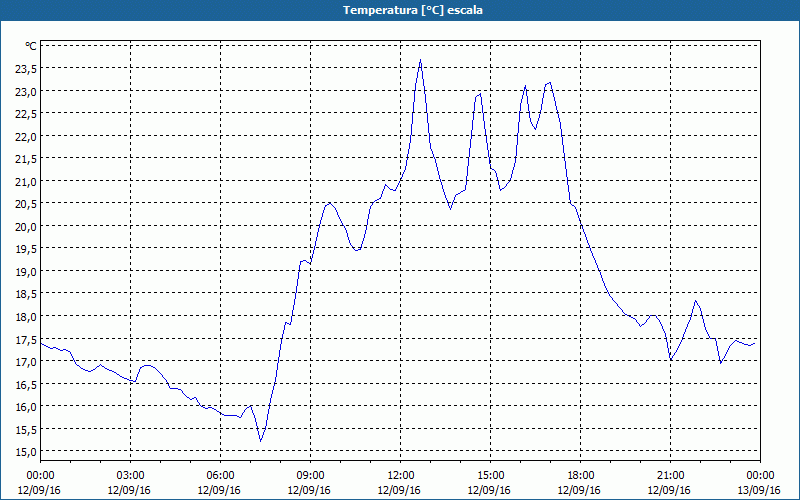This screenshot has height=500, width=800.
Task: Click the 22,5 axis value
Action: [26, 114]
